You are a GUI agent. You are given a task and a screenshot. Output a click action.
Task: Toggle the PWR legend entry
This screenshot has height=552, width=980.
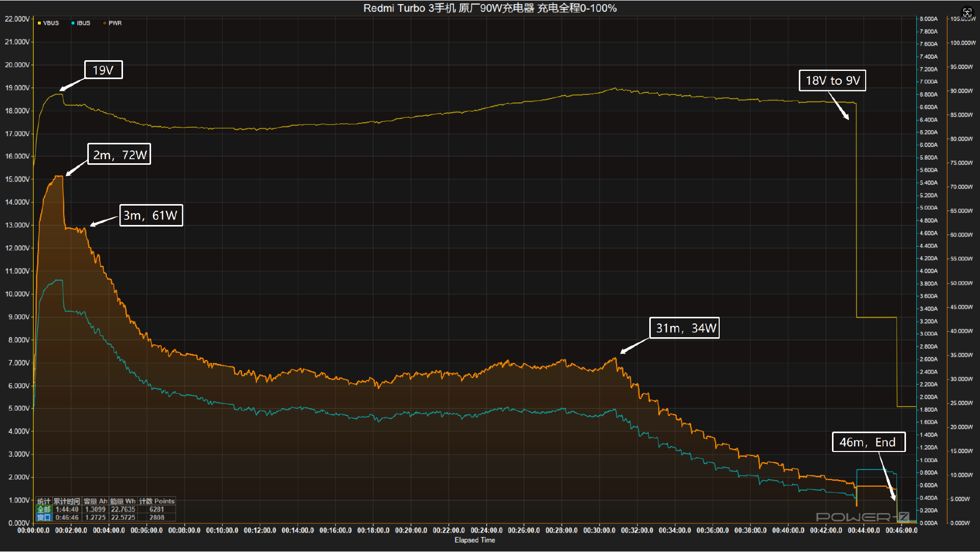(112, 23)
